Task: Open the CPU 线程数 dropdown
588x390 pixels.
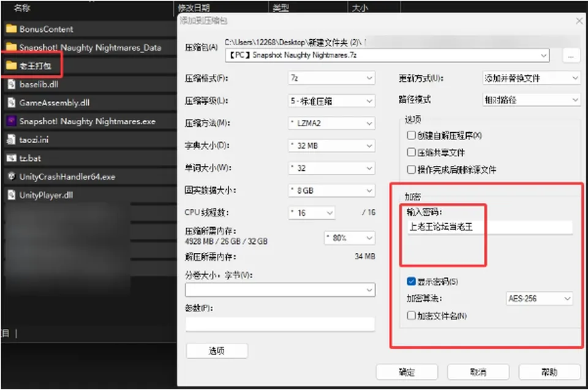Action: pos(312,212)
